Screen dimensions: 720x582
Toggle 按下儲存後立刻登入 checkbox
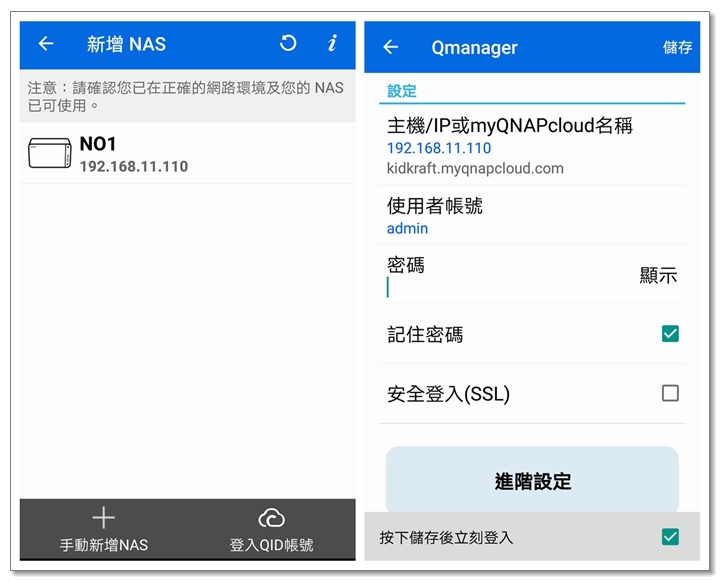pyautogui.click(x=670, y=537)
